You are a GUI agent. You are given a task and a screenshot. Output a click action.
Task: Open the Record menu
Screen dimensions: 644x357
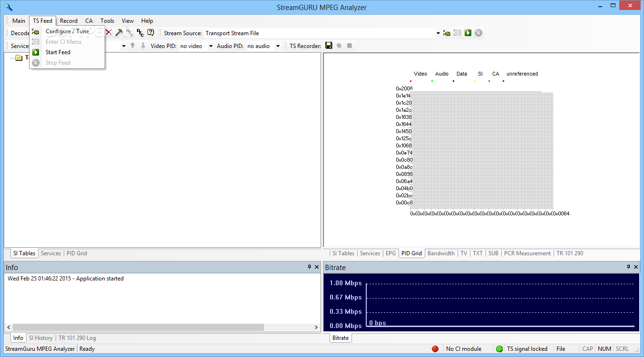click(68, 20)
